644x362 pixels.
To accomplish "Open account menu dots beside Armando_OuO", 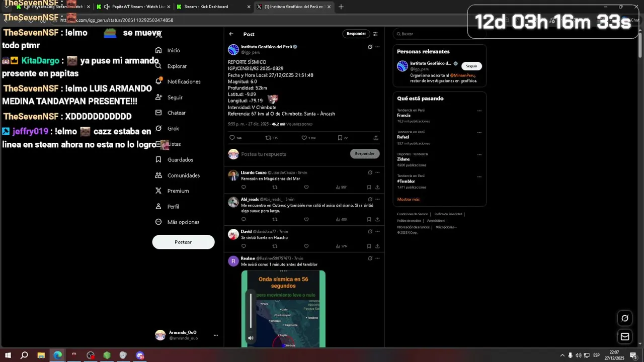I will click(215, 335).
